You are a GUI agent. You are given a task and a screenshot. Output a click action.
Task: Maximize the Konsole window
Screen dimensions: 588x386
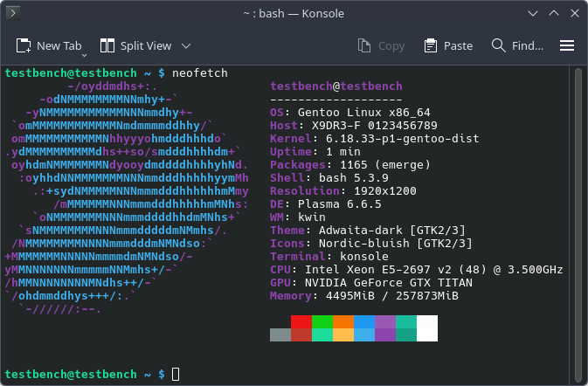[x=554, y=13]
